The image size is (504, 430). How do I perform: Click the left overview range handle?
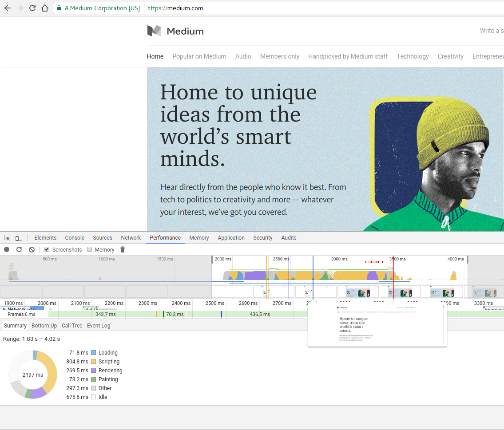pyautogui.click(x=212, y=260)
